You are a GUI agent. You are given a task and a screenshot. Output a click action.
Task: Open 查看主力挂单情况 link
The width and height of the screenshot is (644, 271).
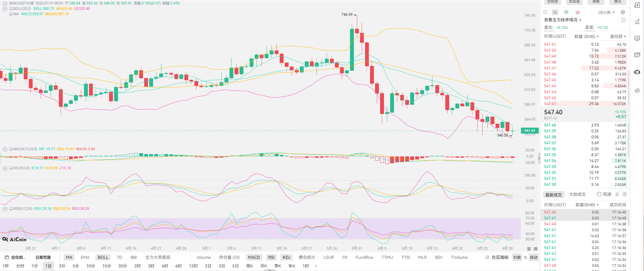563,20
